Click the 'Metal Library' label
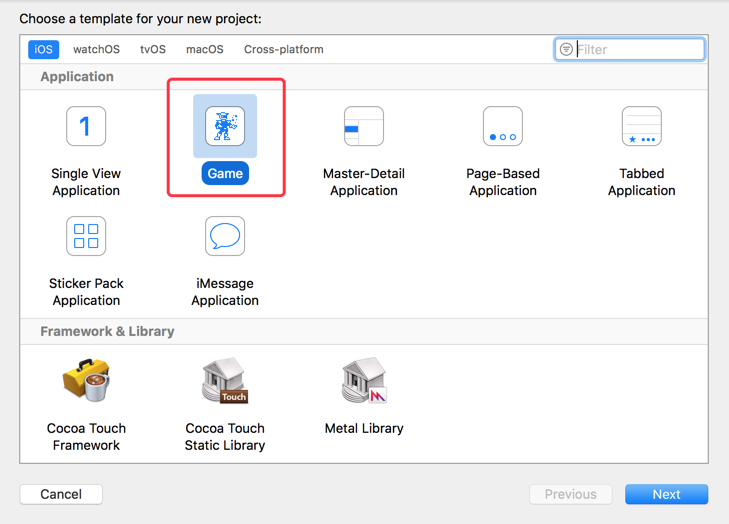 point(364,428)
